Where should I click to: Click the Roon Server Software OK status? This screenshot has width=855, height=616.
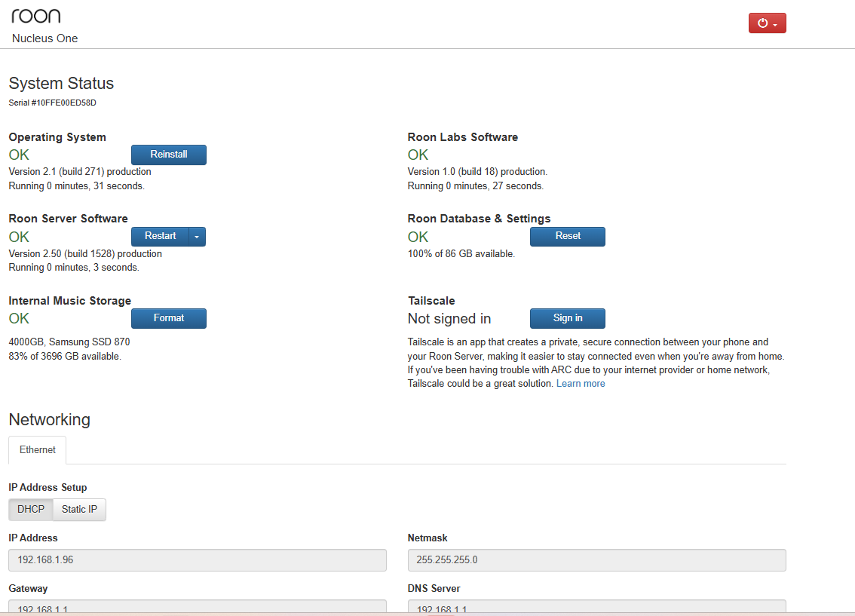coord(19,238)
